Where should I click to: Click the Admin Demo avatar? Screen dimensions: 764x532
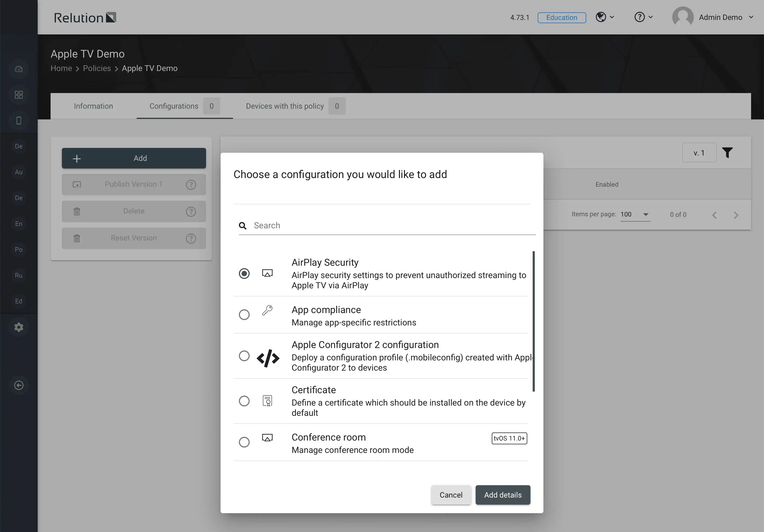pyautogui.click(x=683, y=17)
